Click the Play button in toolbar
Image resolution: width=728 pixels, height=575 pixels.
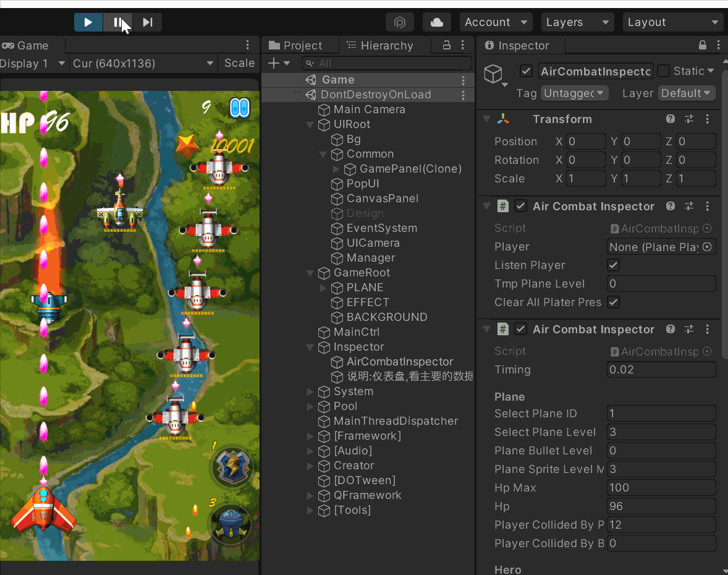[x=88, y=22]
